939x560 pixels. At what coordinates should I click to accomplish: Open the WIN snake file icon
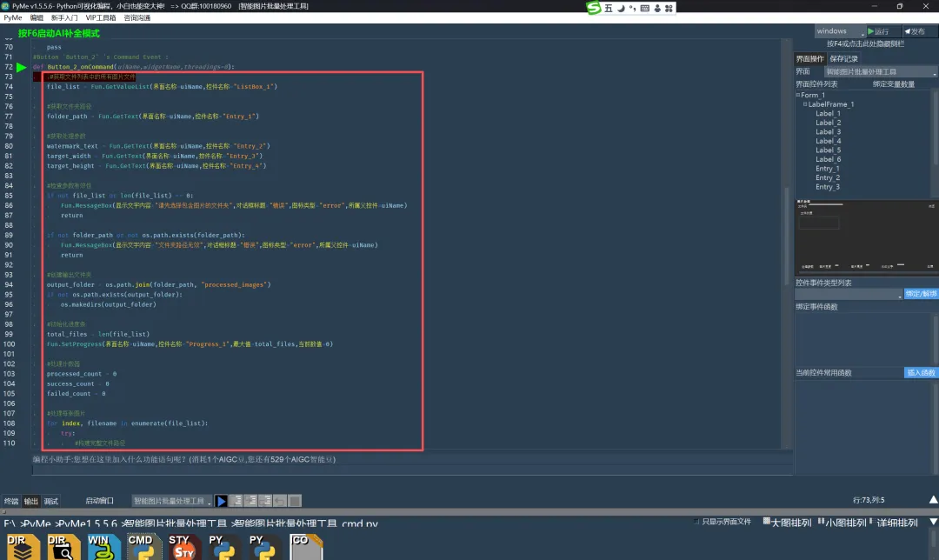pos(103,546)
